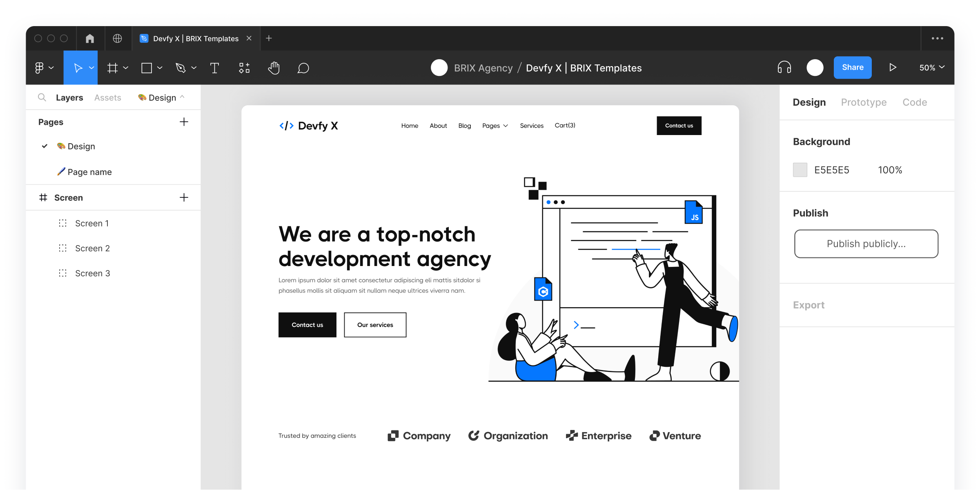Click Code tab in right panel
Viewport: 980px width, 490px height.
point(915,102)
